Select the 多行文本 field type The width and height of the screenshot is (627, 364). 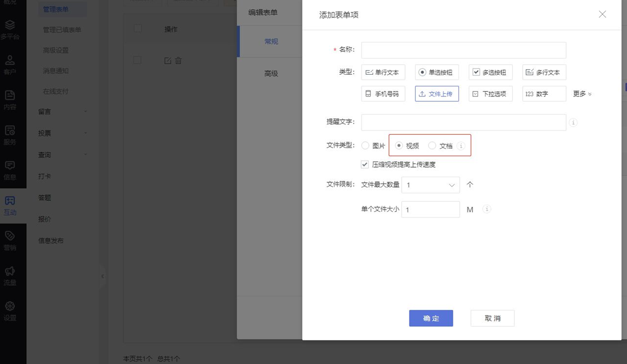click(x=544, y=72)
